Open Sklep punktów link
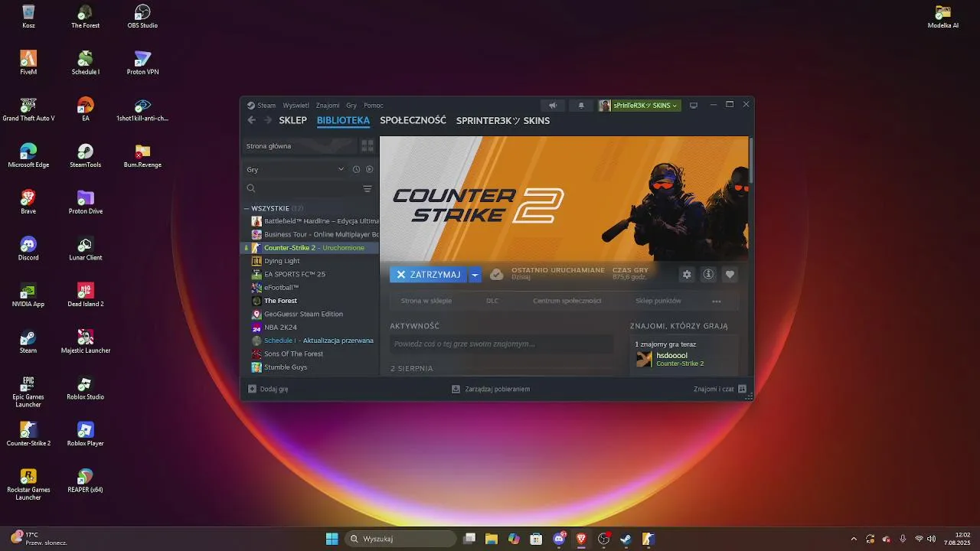The height and width of the screenshot is (551, 980). tap(658, 301)
